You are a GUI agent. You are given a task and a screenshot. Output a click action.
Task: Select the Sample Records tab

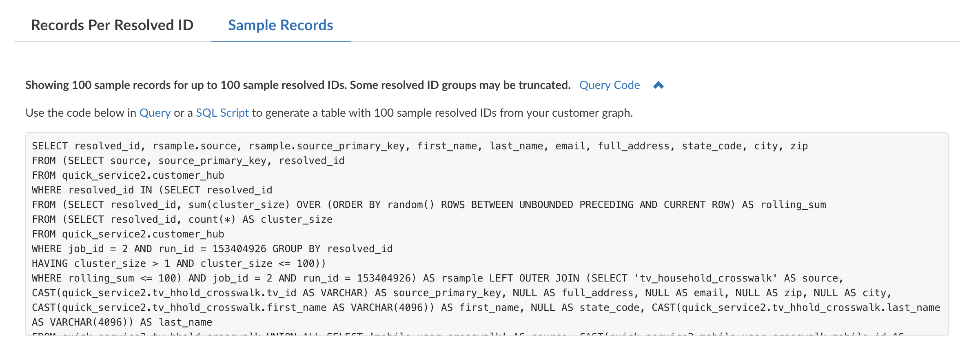280,25
